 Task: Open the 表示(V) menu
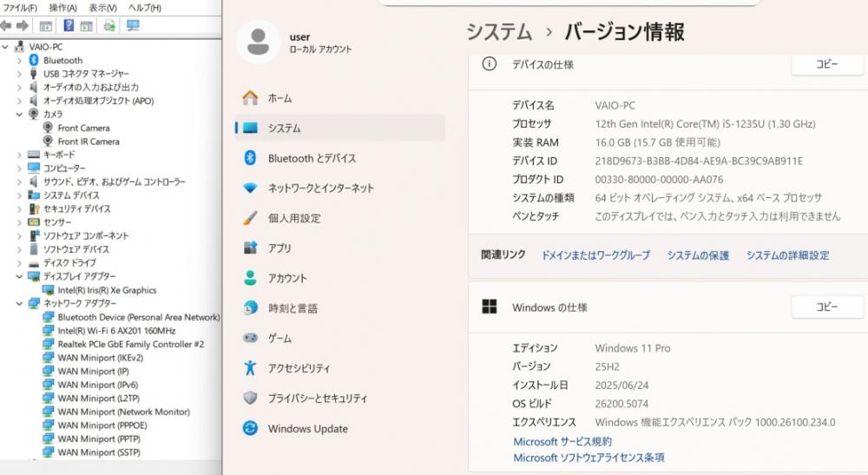pos(103,8)
